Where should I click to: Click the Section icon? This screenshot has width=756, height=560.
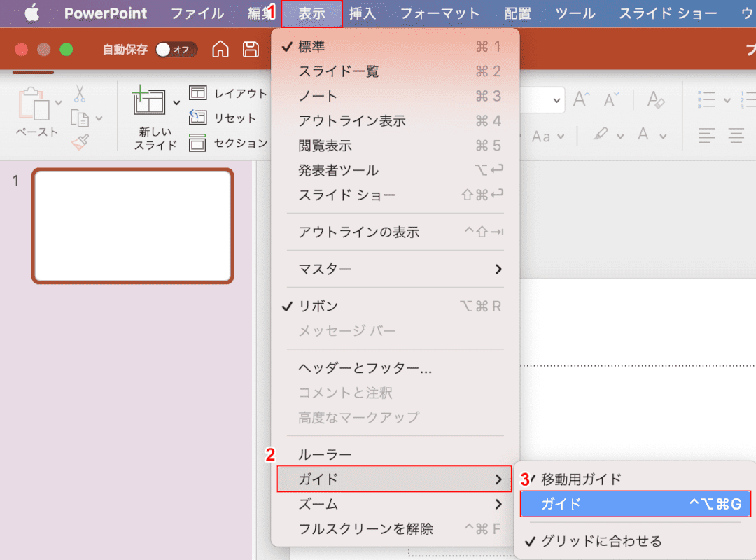(x=197, y=143)
